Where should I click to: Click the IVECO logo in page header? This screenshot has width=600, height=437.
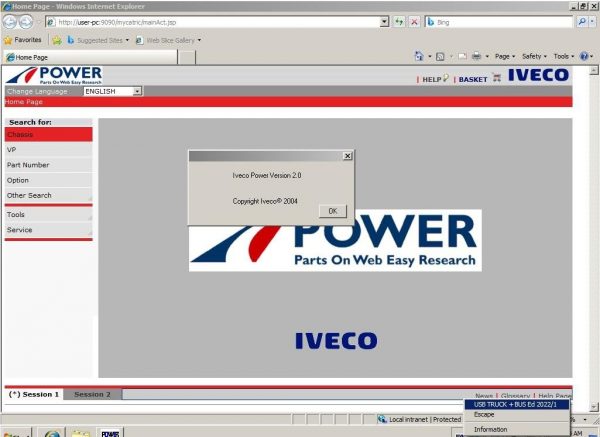(x=538, y=75)
